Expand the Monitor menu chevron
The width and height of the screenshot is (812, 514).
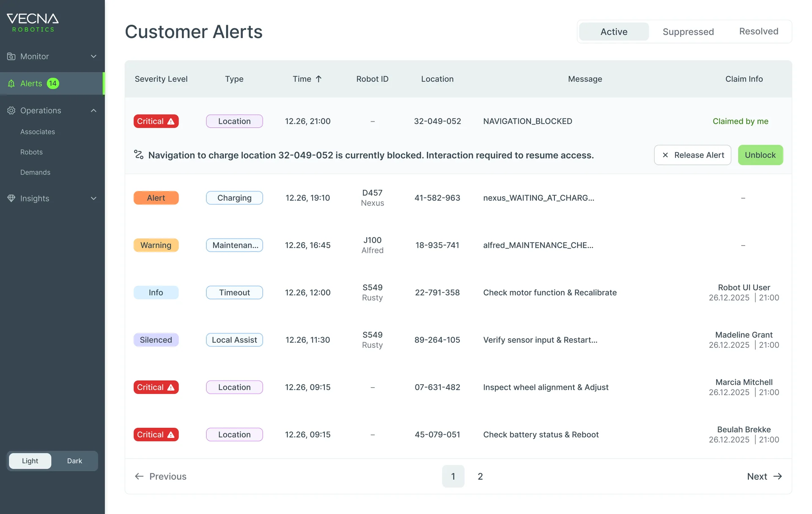tap(94, 56)
